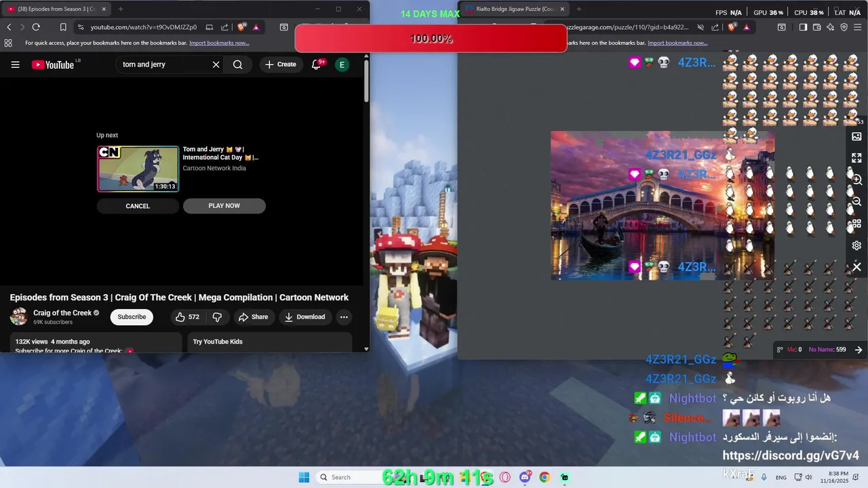
Task: Reload the YouTube page
Action: (36, 27)
